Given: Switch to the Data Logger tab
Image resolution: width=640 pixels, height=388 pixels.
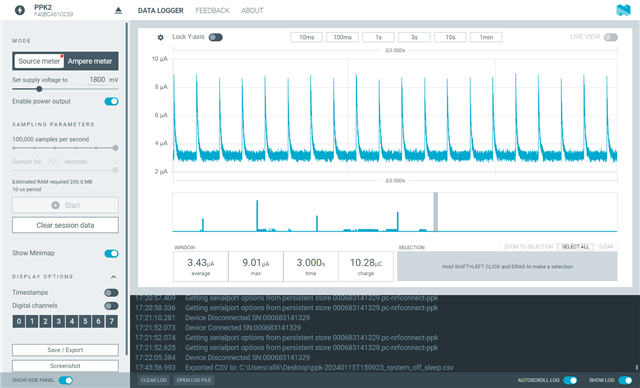Looking at the screenshot, I should tap(161, 11).
